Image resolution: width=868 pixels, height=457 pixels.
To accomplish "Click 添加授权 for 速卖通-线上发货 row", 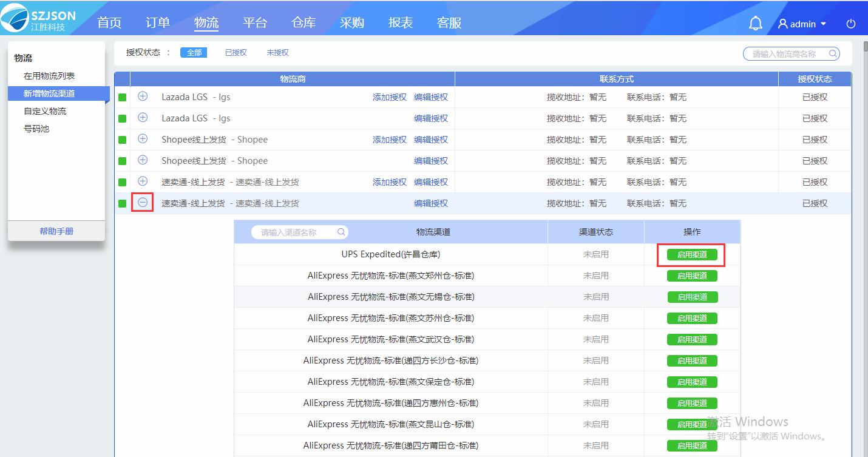I will [390, 182].
